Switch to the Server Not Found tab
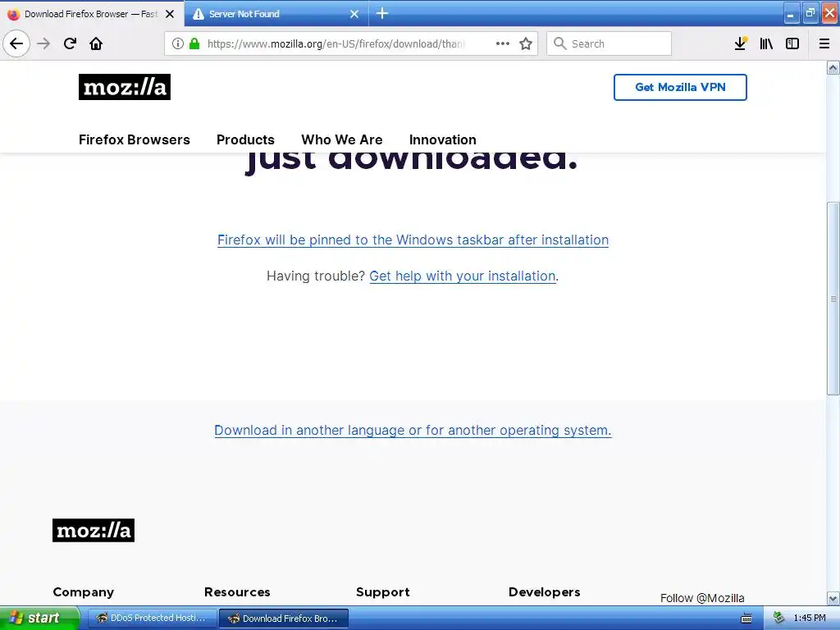The height and width of the screenshot is (630, 840). click(276, 14)
